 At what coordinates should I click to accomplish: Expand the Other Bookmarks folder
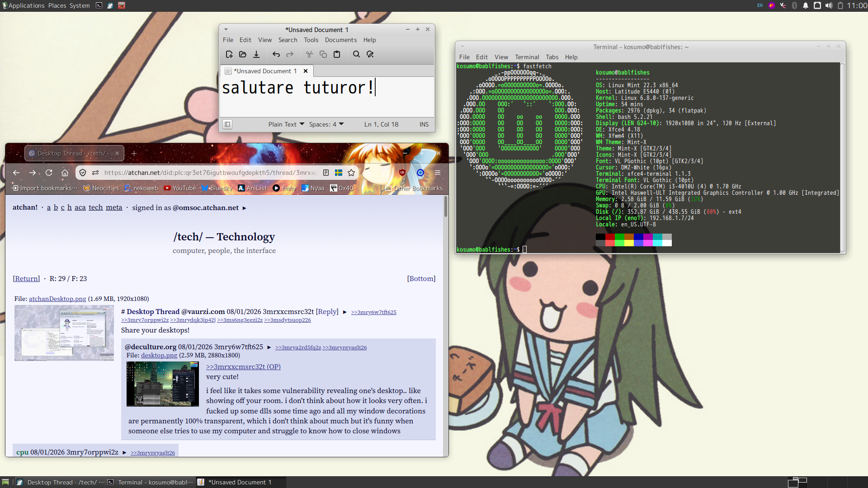pos(414,188)
